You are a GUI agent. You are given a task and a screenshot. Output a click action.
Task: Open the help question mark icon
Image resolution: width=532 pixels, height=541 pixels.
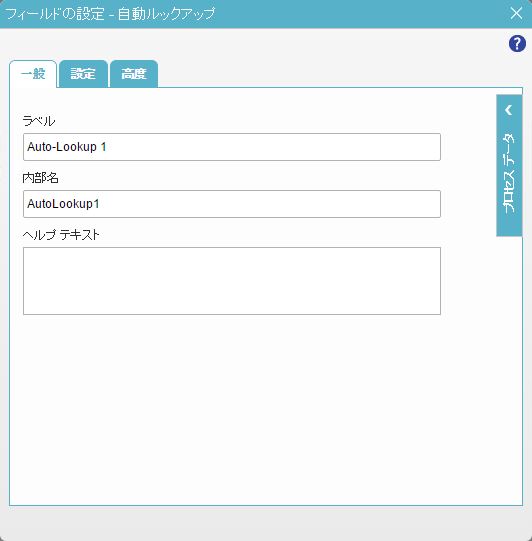(517, 43)
